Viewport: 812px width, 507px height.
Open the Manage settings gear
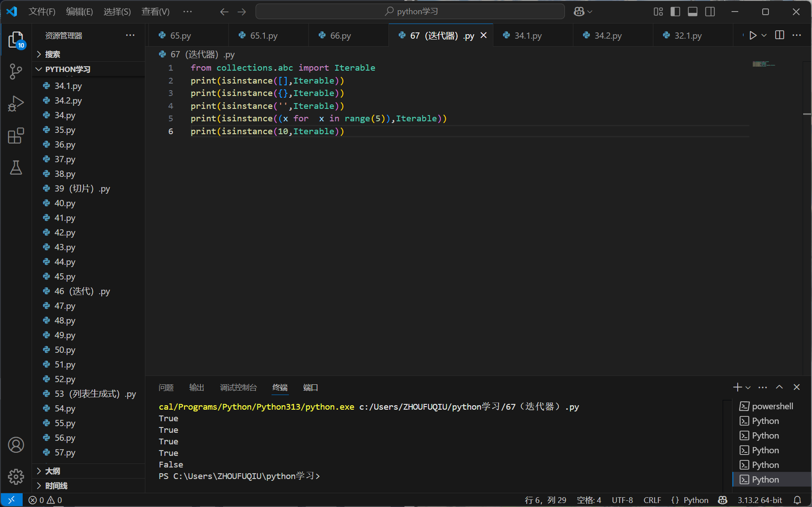coord(16,476)
